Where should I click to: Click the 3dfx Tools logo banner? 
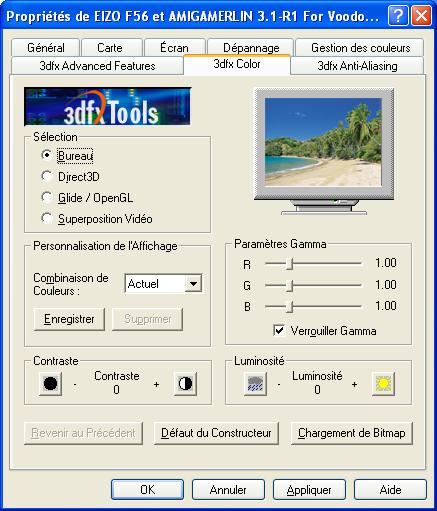[x=107, y=106]
